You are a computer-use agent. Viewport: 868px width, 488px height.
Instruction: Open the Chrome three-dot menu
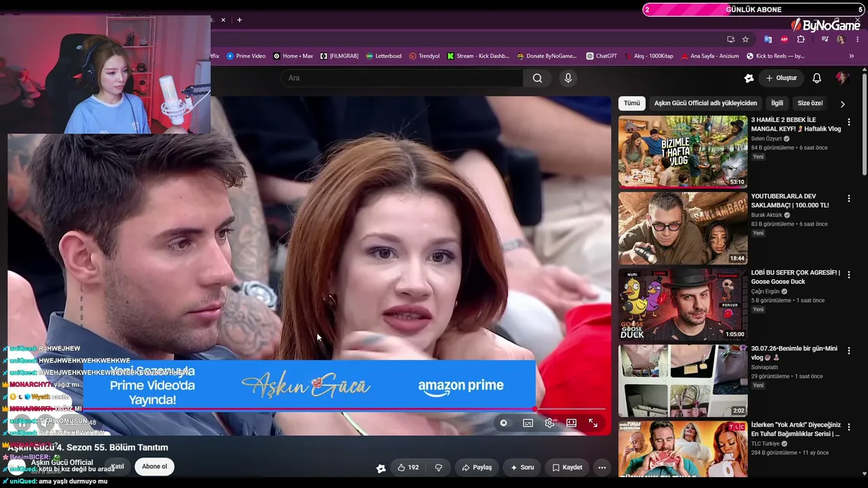click(857, 39)
